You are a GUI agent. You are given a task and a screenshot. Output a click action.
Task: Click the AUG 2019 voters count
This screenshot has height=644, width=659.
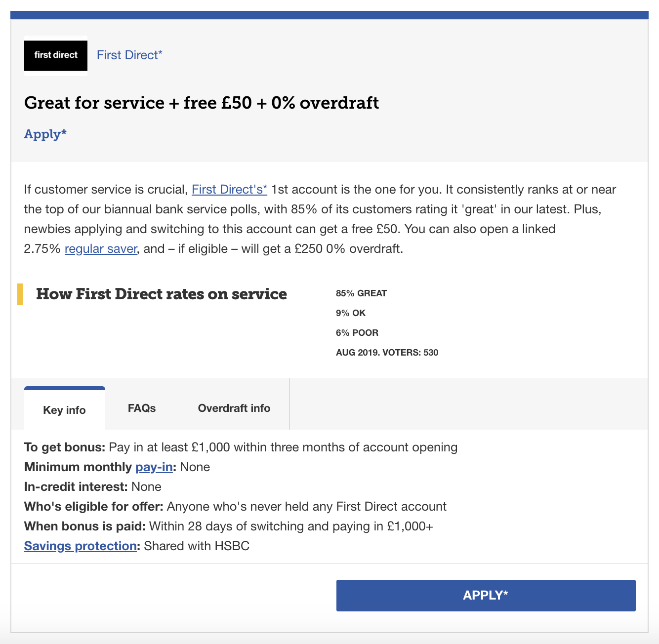click(x=387, y=352)
